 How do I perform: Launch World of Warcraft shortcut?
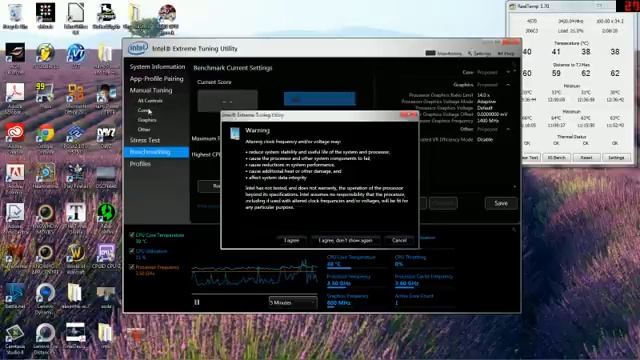[x=76, y=257]
